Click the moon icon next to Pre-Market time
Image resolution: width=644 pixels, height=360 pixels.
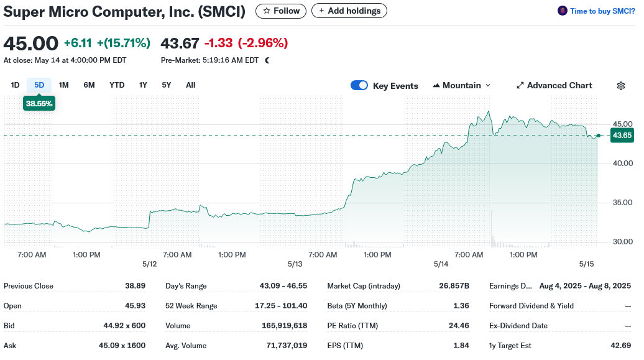coord(267,60)
